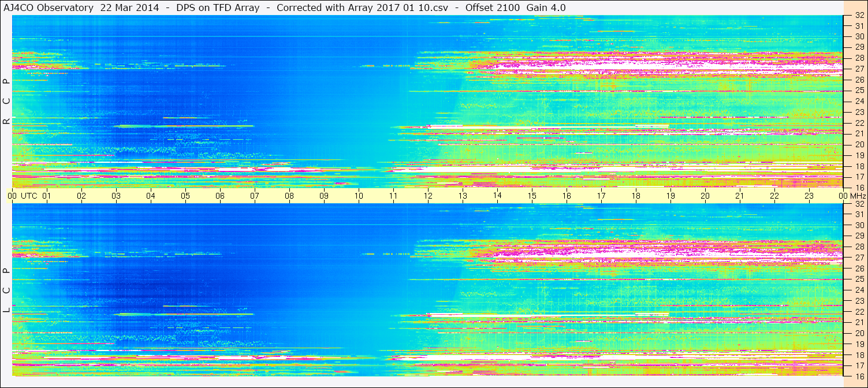Click the 20 MHz label on lower frequency scale
The image size is (868, 388).
pyautogui.click(x=859, y=333)
